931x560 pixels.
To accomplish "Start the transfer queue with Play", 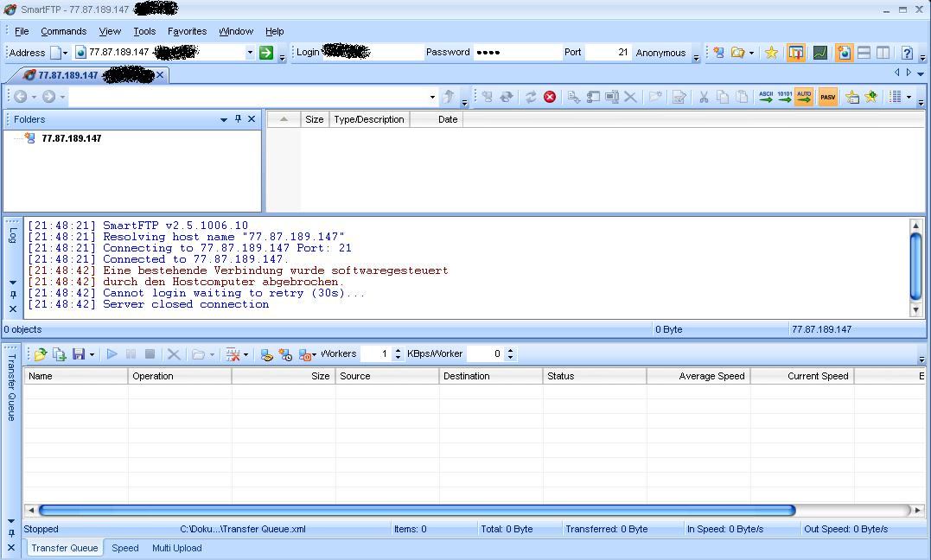I will [112, 354].
